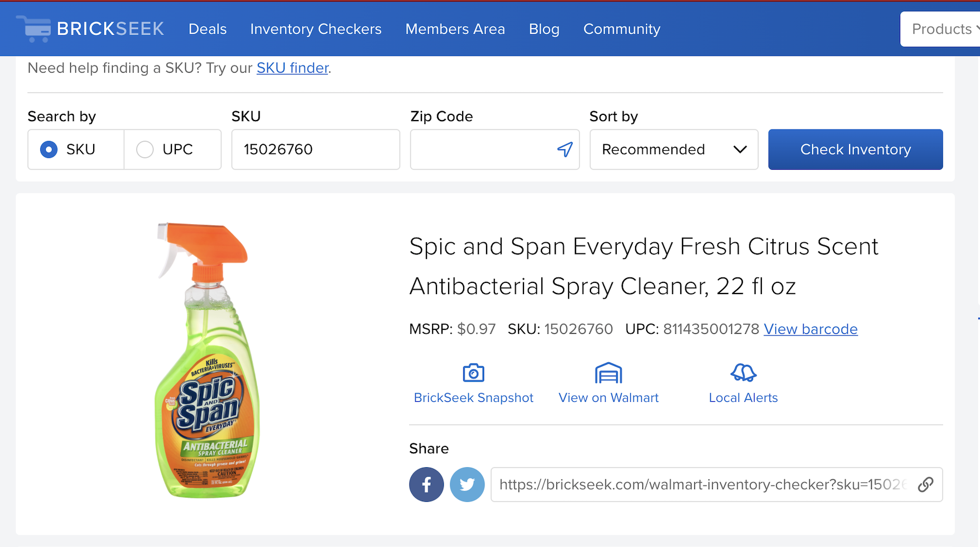Select the SKU search option

pos(49,150)
